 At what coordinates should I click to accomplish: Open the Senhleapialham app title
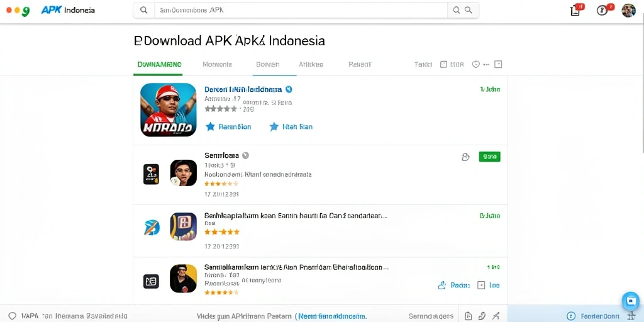pos(296,216)
